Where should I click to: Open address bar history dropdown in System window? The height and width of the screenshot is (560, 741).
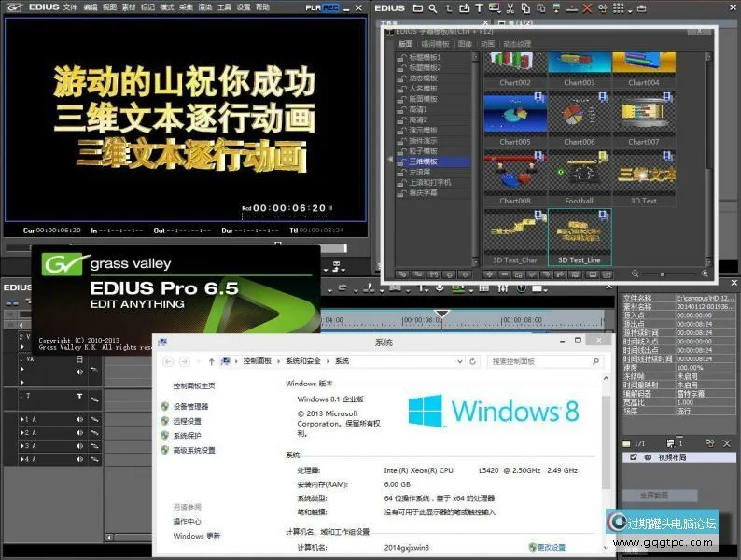pos(460,361)
